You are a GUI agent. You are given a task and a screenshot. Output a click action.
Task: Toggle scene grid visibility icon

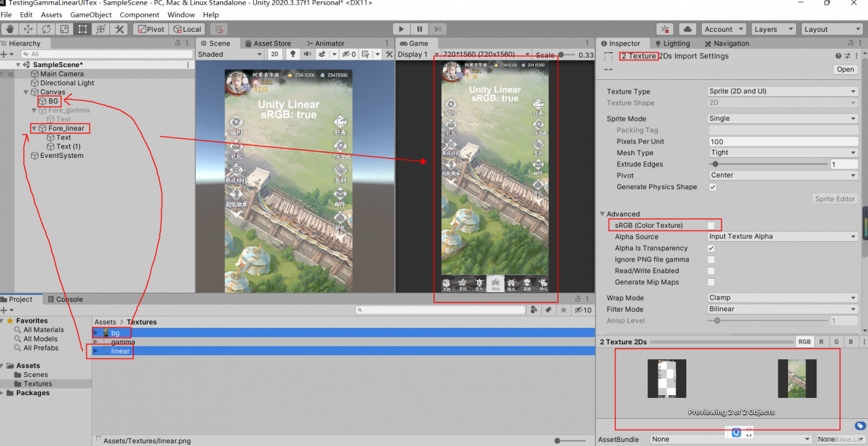365,54
